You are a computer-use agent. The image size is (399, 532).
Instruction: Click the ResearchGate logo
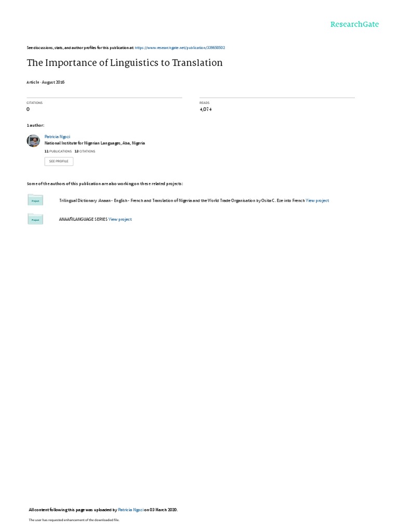point(354,24)
